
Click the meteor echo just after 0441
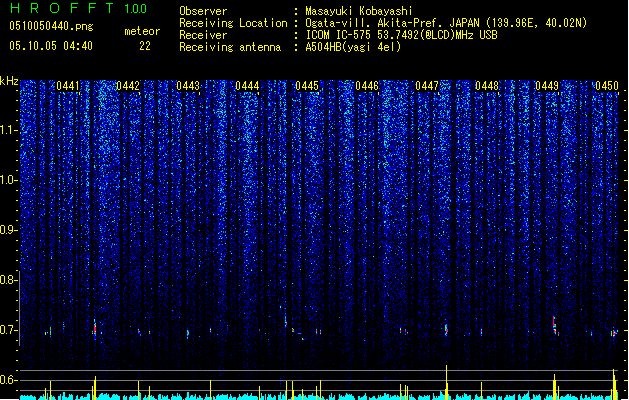click(x=95, y=329)
